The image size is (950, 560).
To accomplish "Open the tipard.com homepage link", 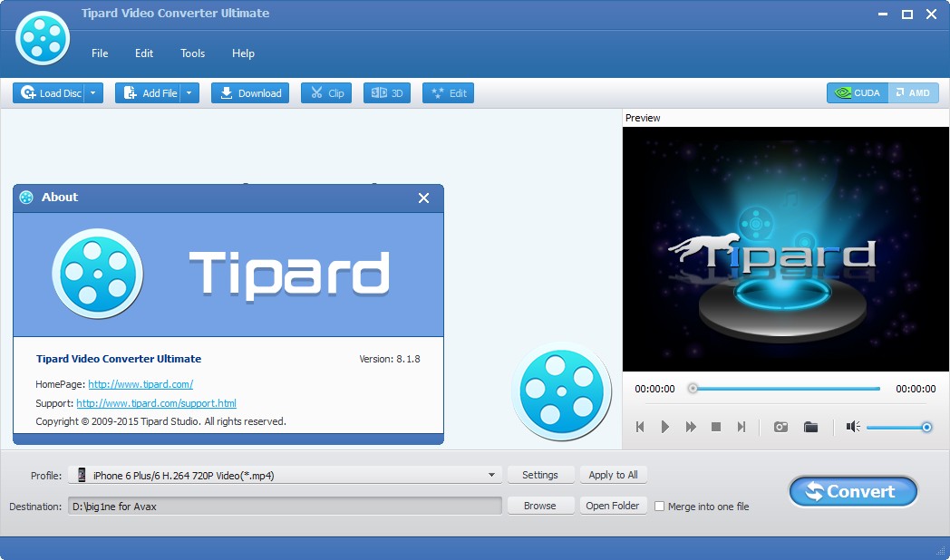I will (141, 384).
